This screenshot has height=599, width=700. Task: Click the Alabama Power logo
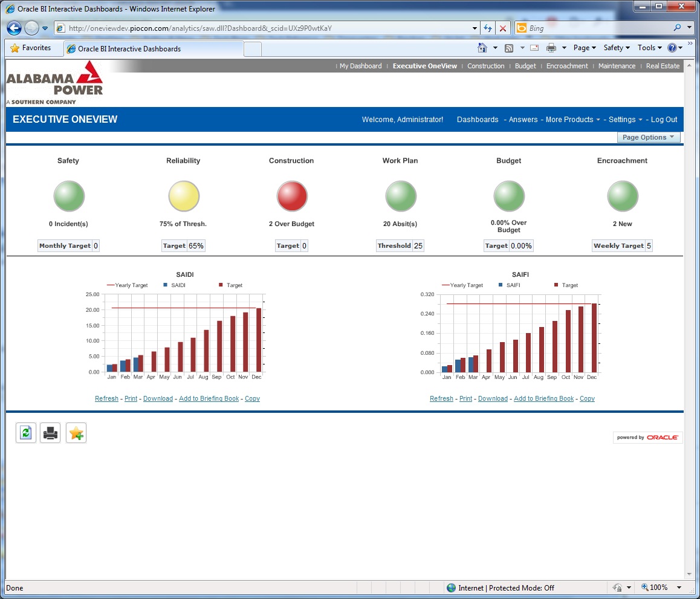coord(54,83)
